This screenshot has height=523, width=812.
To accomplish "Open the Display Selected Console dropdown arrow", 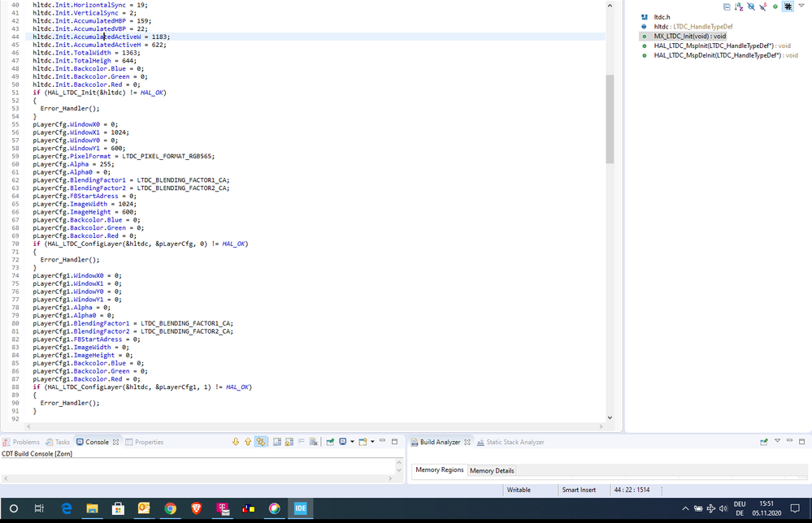I will point(352,442).
